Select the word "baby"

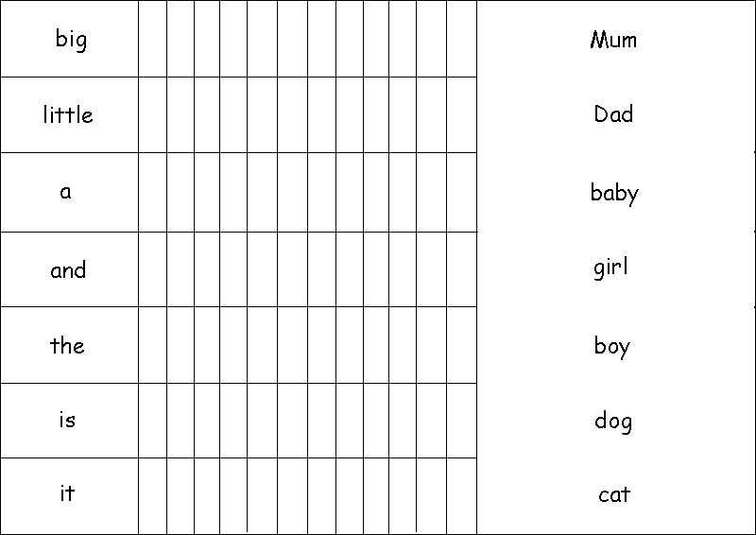coord(614,193)
